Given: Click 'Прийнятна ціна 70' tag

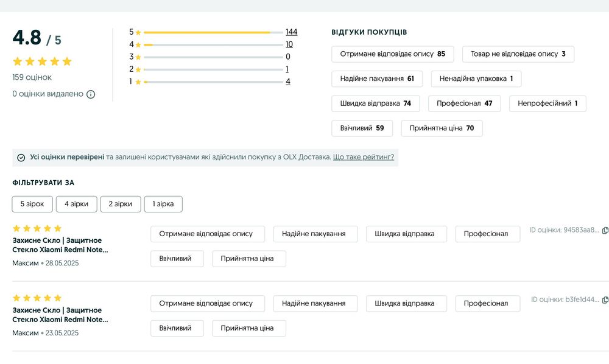Looking at the screenshot, I should coord(442,128).
